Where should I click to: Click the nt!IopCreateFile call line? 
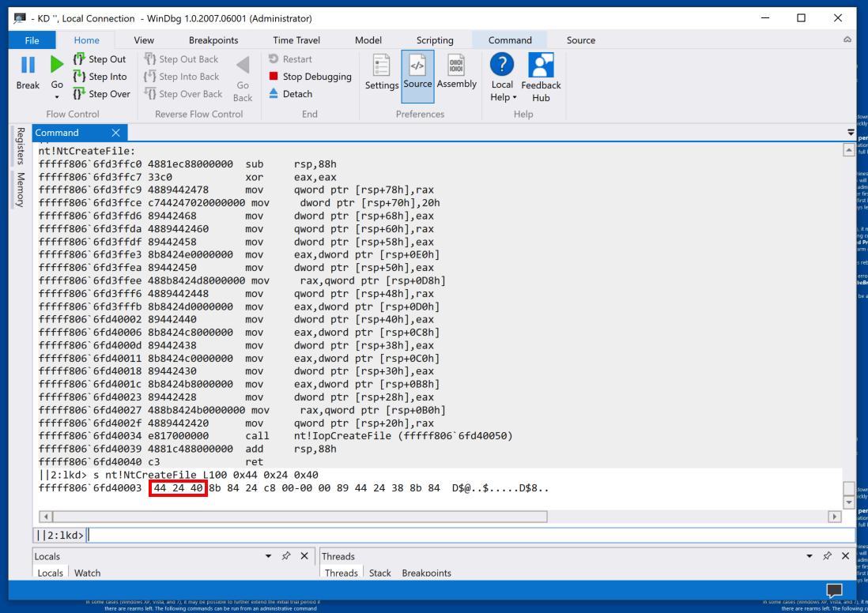[276, 436]
